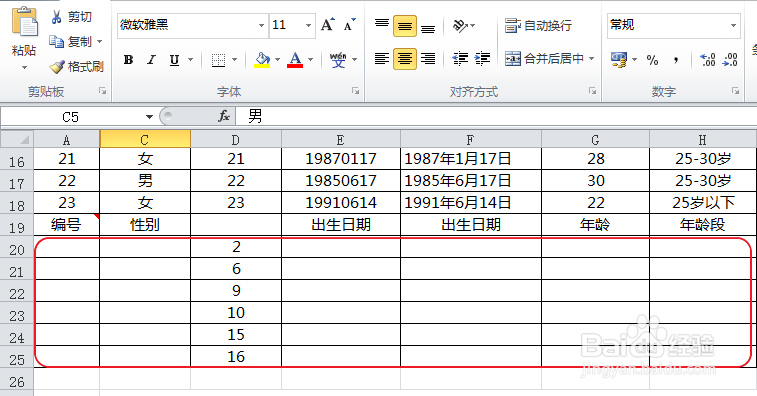Align text to bottom
This screenshot has width=757, height=396.
point(428,27)
